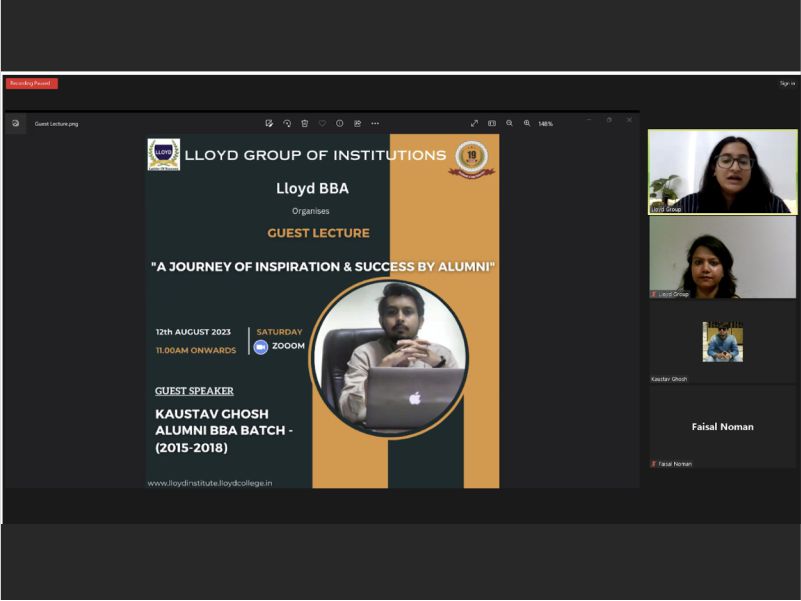
Task: Open the See more three-dots menu
Action: [x=375, y=123]
